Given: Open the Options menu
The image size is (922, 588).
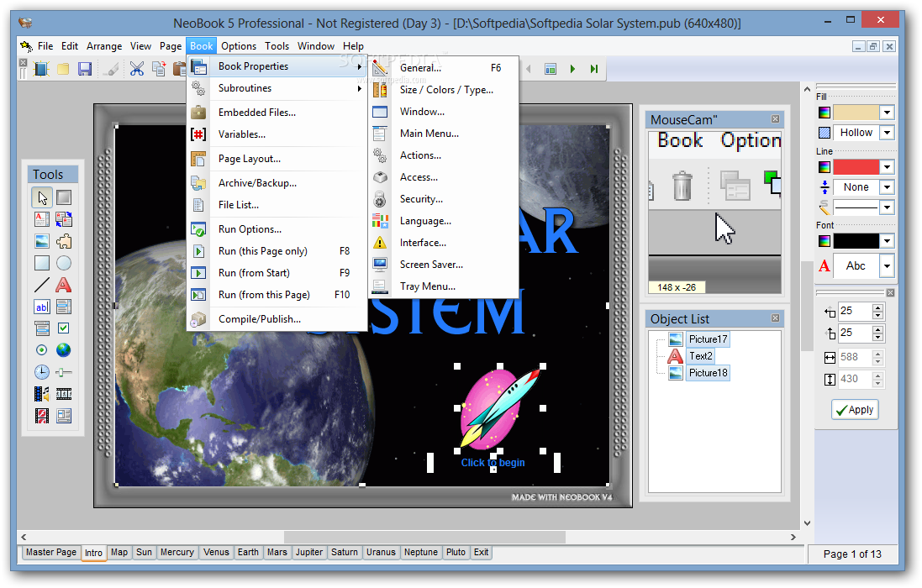Looking at the screenshot, I should click(x=238, y=46).
